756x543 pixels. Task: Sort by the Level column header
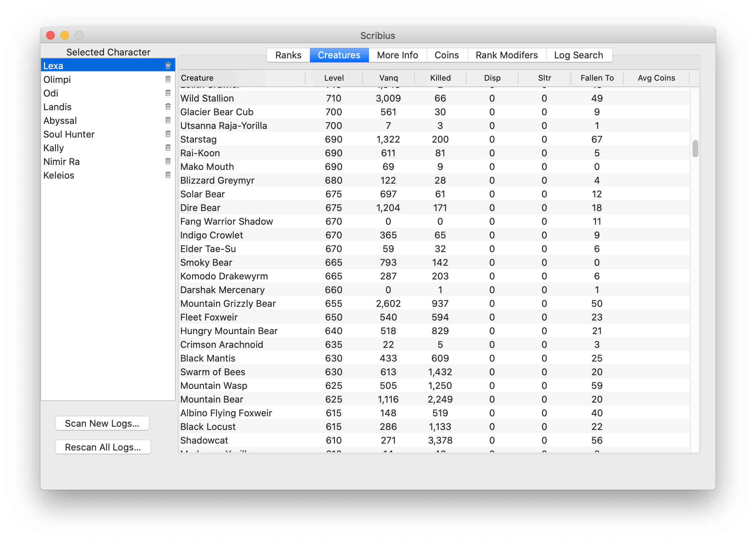pyautogui.click(x=334, y=78)
